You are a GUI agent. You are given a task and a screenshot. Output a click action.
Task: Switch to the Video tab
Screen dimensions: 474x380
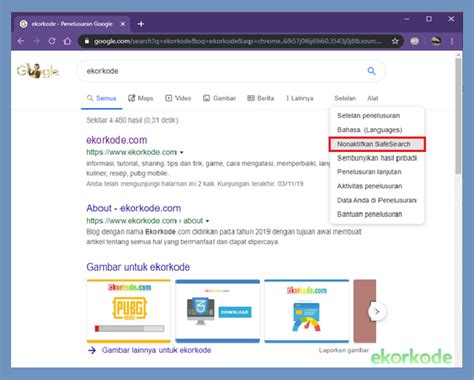(x=178, y=98)
